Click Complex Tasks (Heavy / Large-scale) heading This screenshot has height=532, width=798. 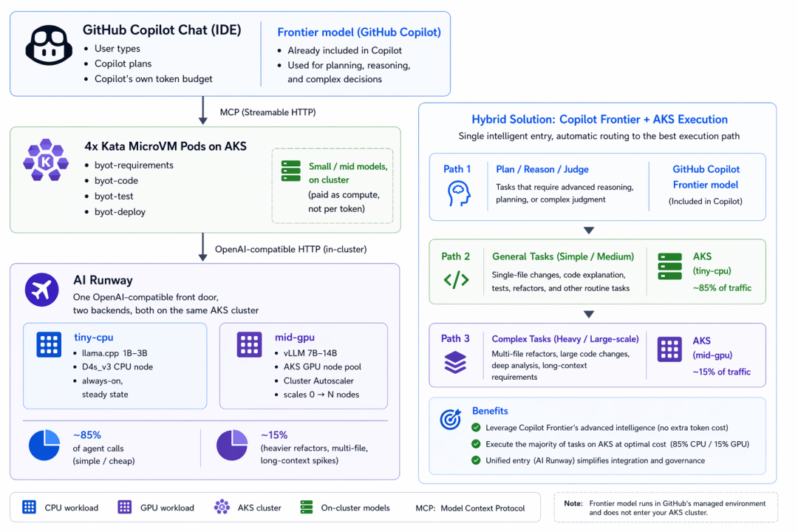click(x=565, y=339)
